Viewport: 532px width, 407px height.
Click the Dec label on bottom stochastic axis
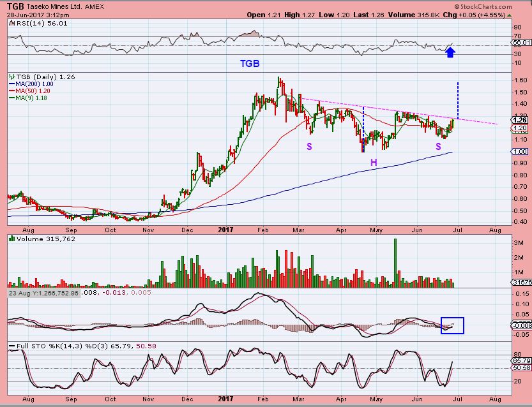187,399
